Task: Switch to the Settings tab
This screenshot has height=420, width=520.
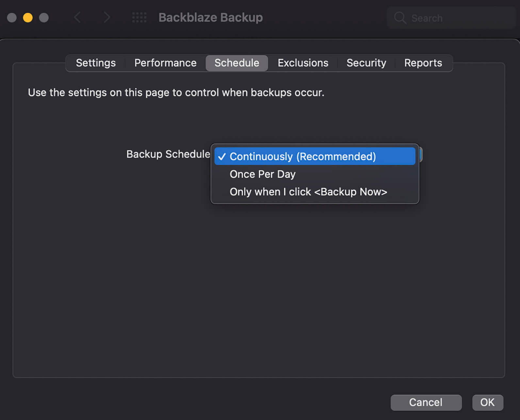Action: (x=96, y=63)
